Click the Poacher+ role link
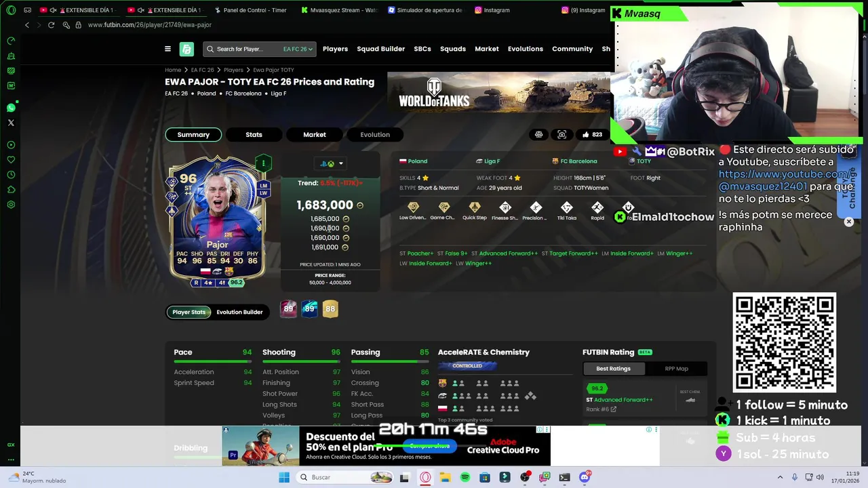 [x=420, y=253]
